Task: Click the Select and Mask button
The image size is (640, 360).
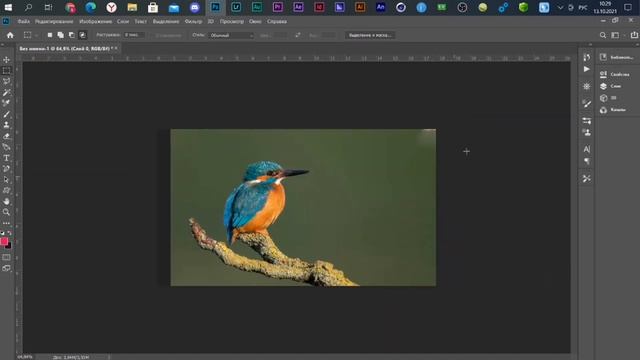Action: (370, 36)
